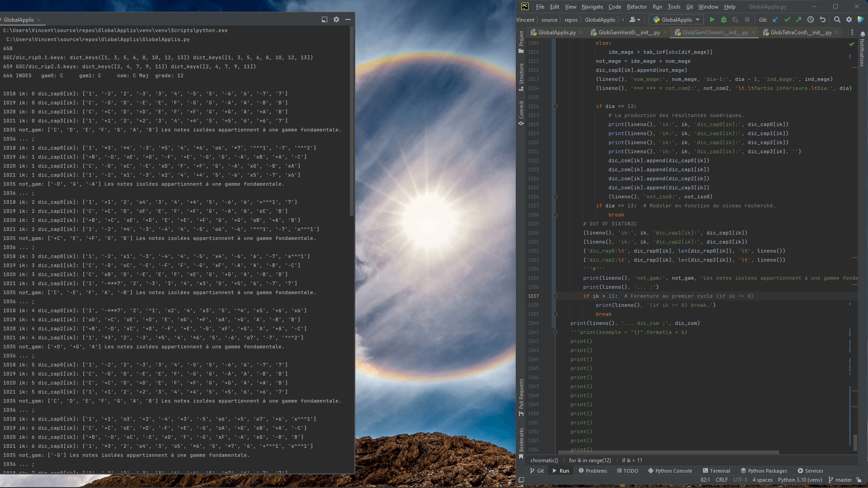The height and width of the screenshot is (488, 868).
Task: Open editor tabs more options menu
Action: pos(852,33)
